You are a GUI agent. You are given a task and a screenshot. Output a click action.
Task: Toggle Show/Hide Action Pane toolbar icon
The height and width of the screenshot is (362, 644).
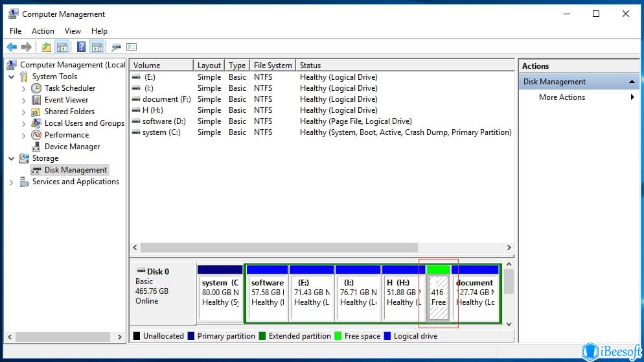point(97,47)
